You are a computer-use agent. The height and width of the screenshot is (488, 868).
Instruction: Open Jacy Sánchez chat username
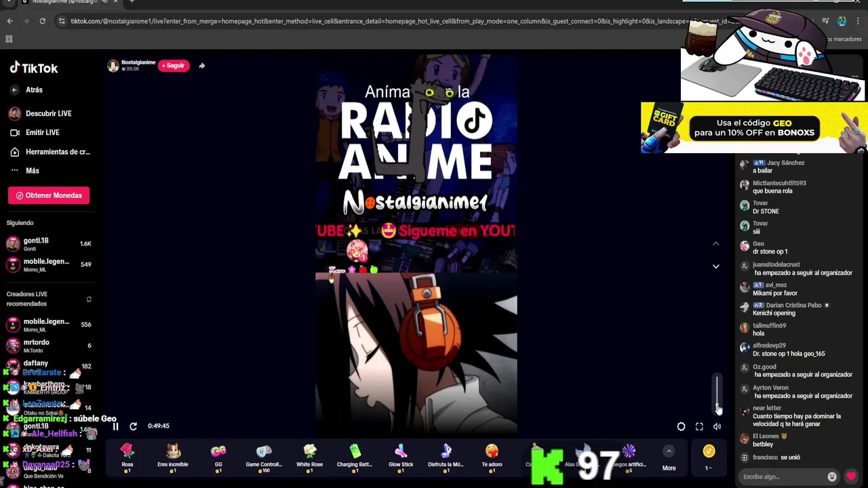785,163
